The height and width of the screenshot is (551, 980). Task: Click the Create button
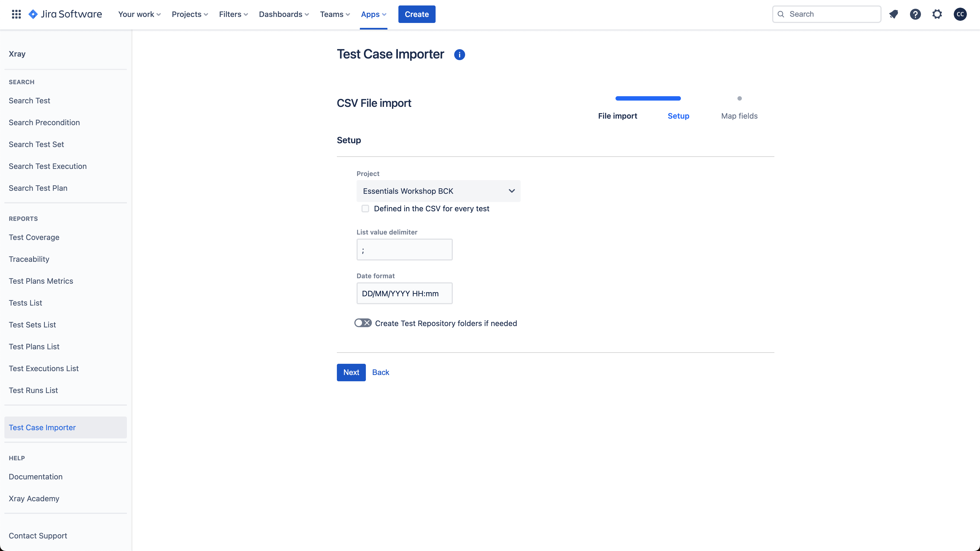point(416,14)
